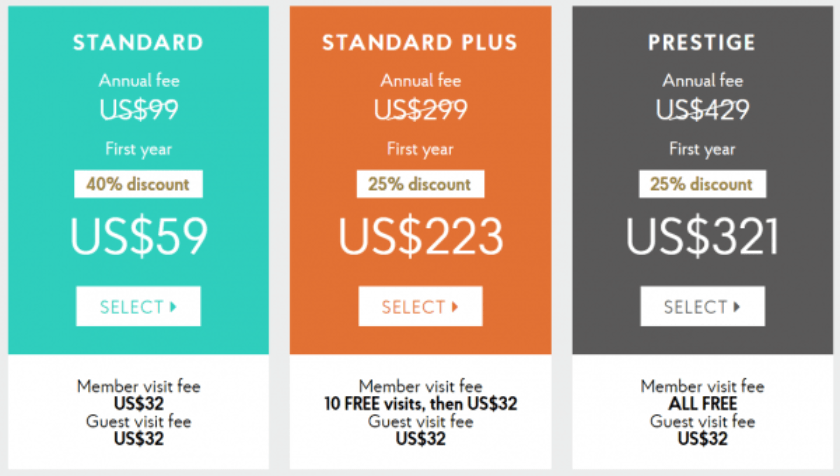The image size is (840, 476).
Task: Click the crossed-out US$99 annual fee
Action: [139, 110]
